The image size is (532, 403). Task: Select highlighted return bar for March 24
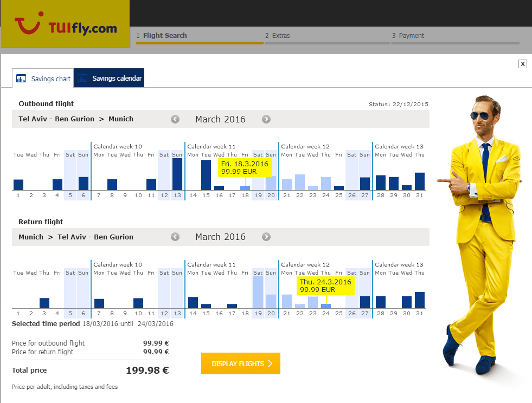(326, 306)
